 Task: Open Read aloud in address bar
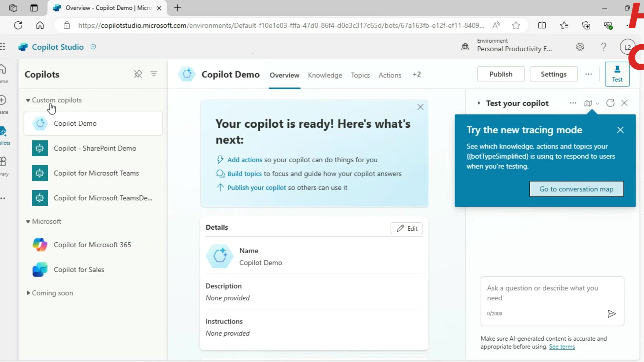[x=496, y=25]
